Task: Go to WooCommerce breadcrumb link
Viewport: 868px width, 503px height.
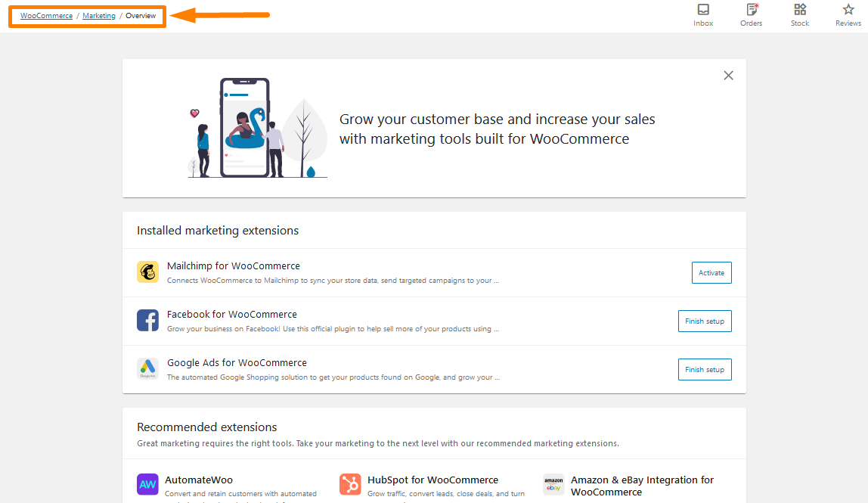Action: 47,16
